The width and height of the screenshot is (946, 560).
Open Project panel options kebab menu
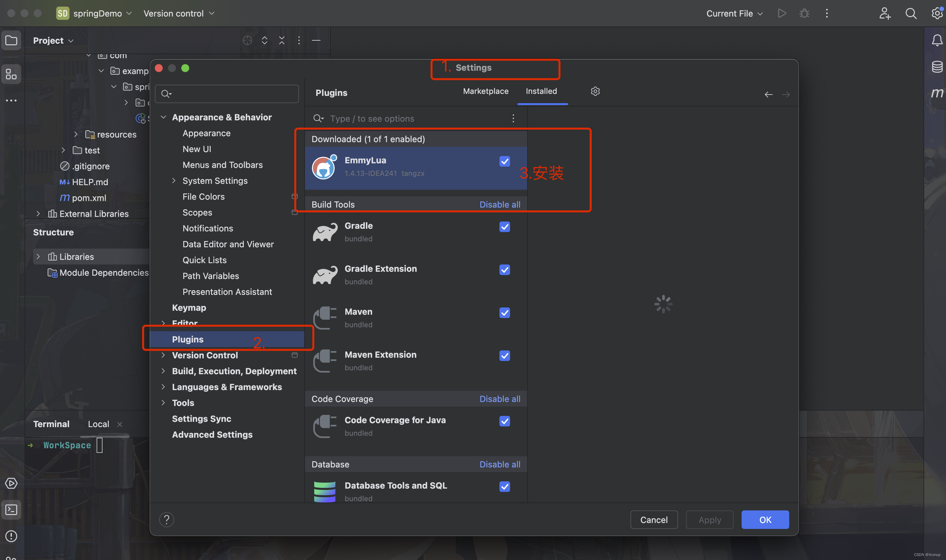[x=299, y=40]
